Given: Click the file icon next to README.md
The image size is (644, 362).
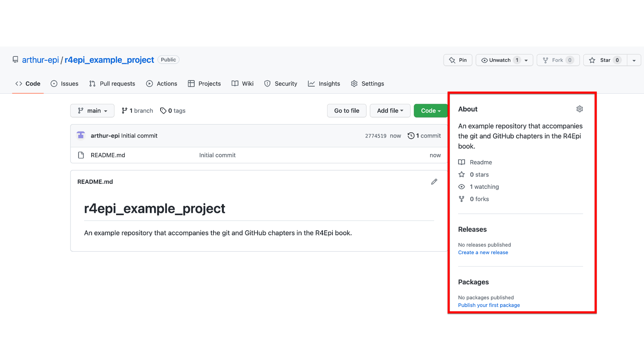Looking at the screenshot, I should pyautogui.click(x=81, y=155).
